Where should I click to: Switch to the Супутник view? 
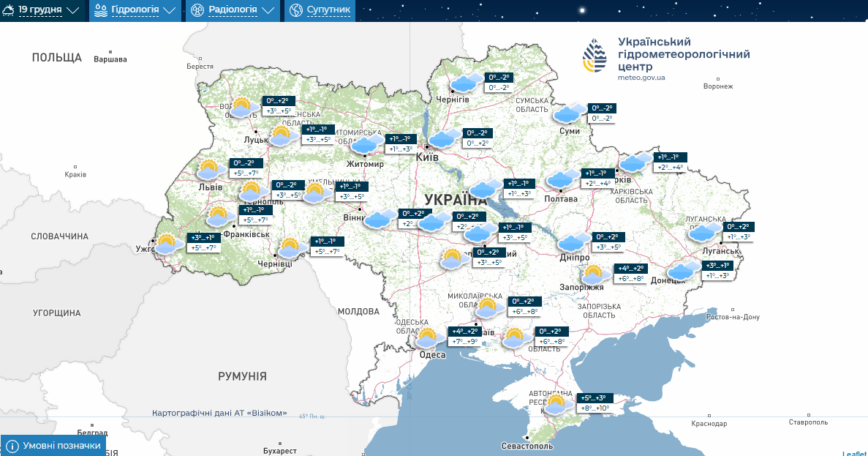[320, 10]
